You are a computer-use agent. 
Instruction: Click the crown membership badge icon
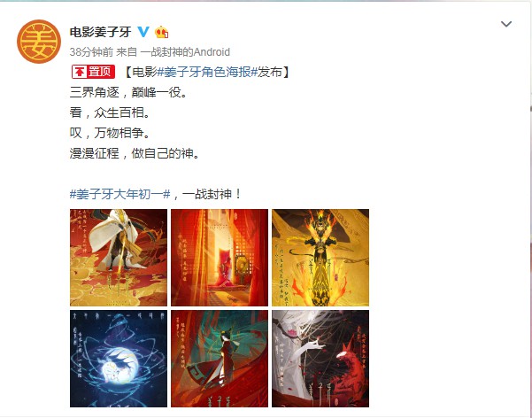(162, 32)
